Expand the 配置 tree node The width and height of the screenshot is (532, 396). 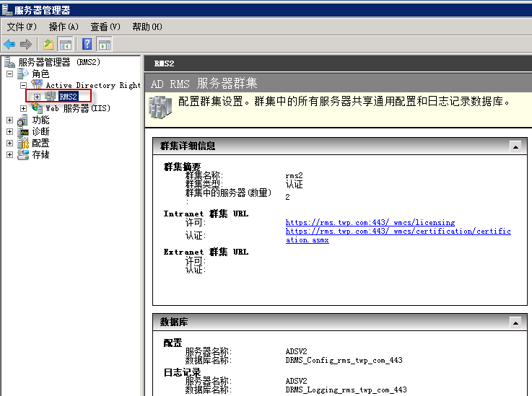pyautogui.click(x=10, y=143)
